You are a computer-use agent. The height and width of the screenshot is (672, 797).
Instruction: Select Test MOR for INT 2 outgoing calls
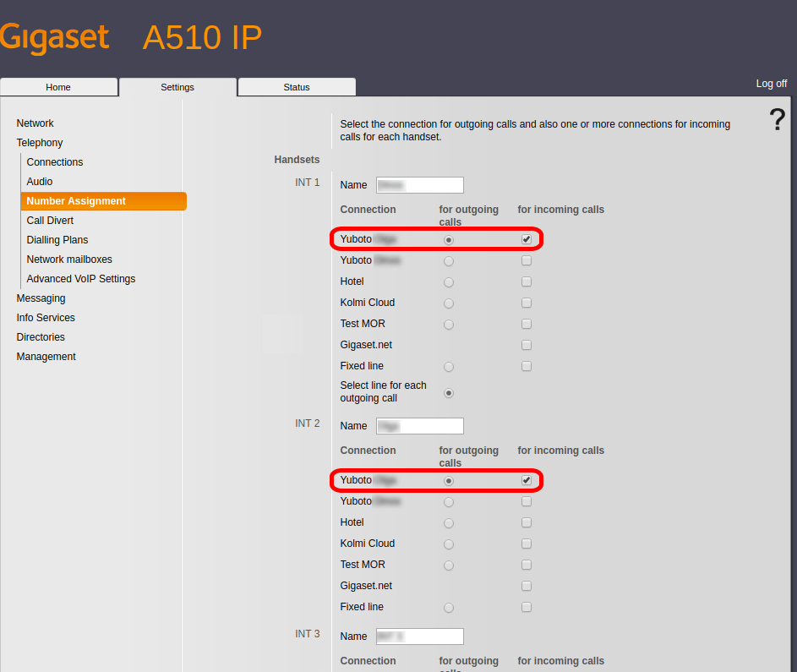[x=448, y=565]
